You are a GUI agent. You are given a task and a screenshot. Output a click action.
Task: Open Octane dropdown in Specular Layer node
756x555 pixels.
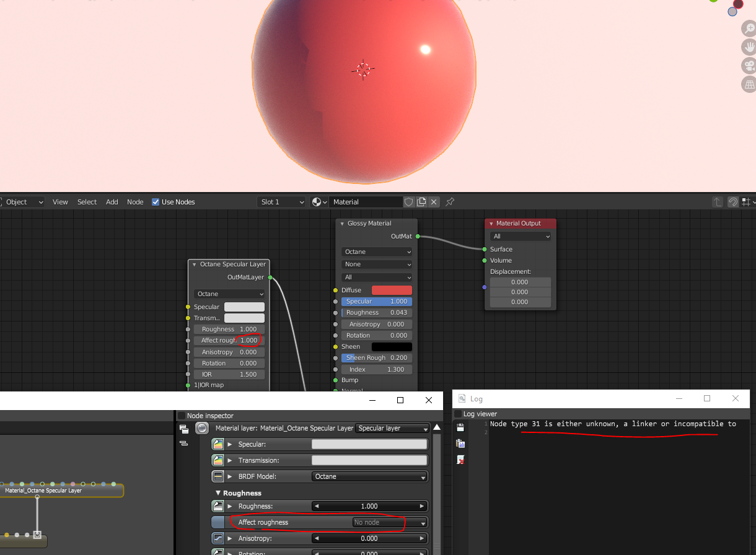229,294
